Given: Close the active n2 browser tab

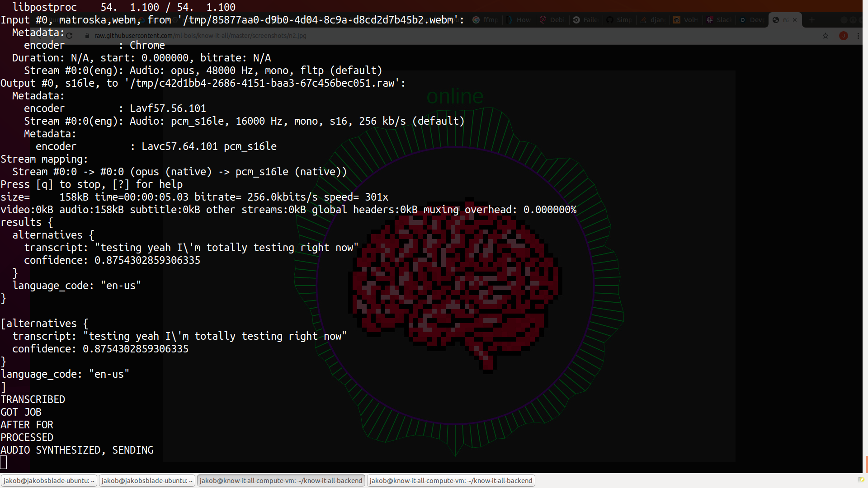Looking at the screenshot, I should pyautogui.click(x=795, y=20).
